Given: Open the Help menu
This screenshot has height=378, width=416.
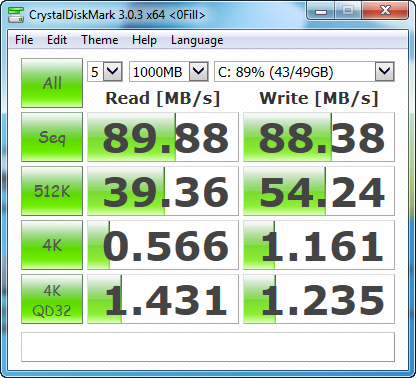Looking at the screenshot, I should (144, 40).
